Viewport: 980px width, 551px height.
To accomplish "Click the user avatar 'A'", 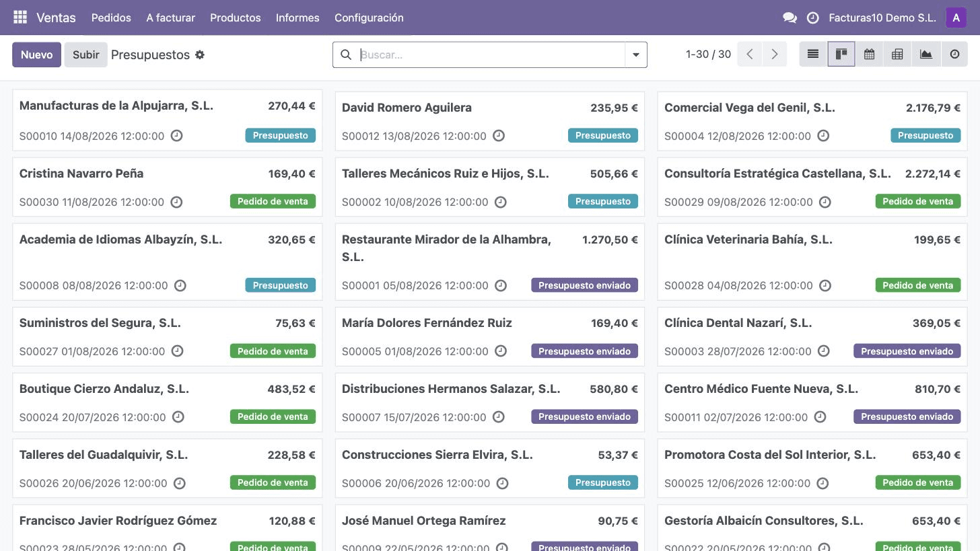I will 956,17.
